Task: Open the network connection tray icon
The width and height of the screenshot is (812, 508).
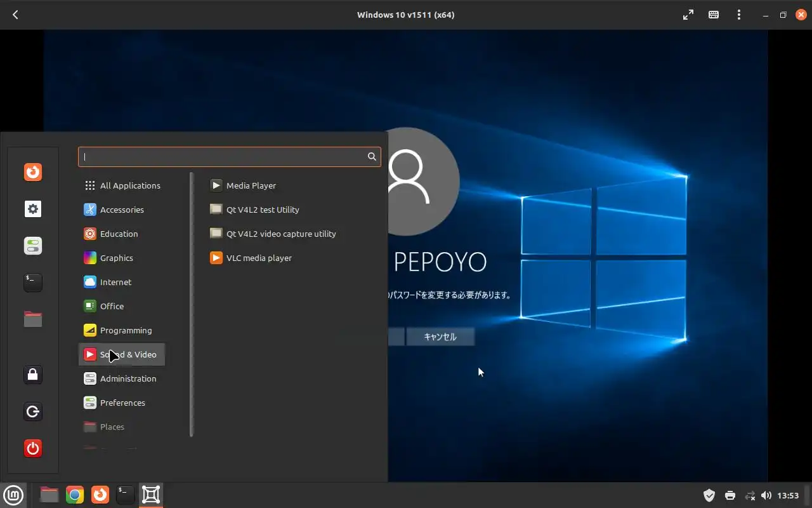Action: point(750,495)
